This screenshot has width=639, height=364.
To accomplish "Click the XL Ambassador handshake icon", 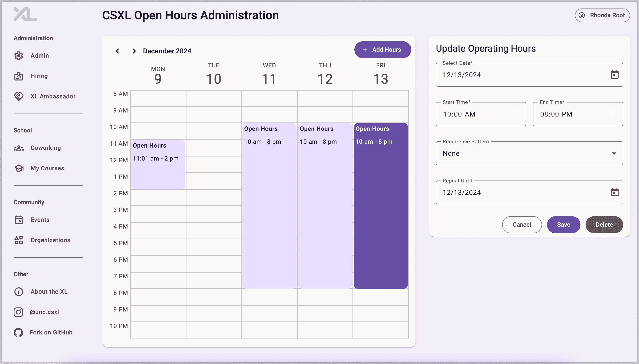I will point(19,96).
